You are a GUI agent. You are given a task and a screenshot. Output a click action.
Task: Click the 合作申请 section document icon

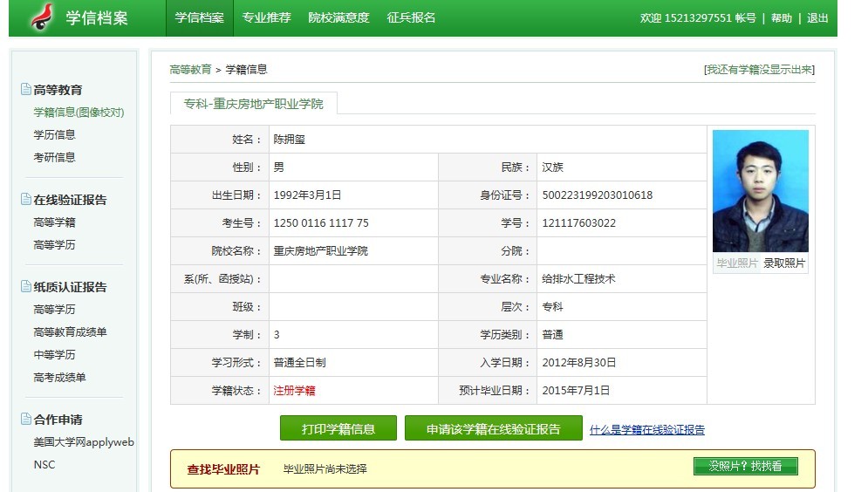coord(25,419)
